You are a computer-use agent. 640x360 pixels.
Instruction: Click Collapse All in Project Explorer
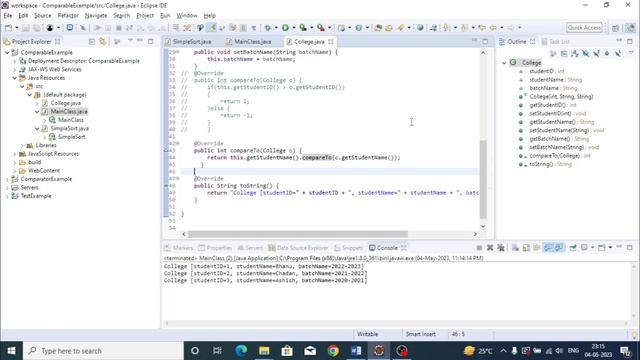(92, 42)
